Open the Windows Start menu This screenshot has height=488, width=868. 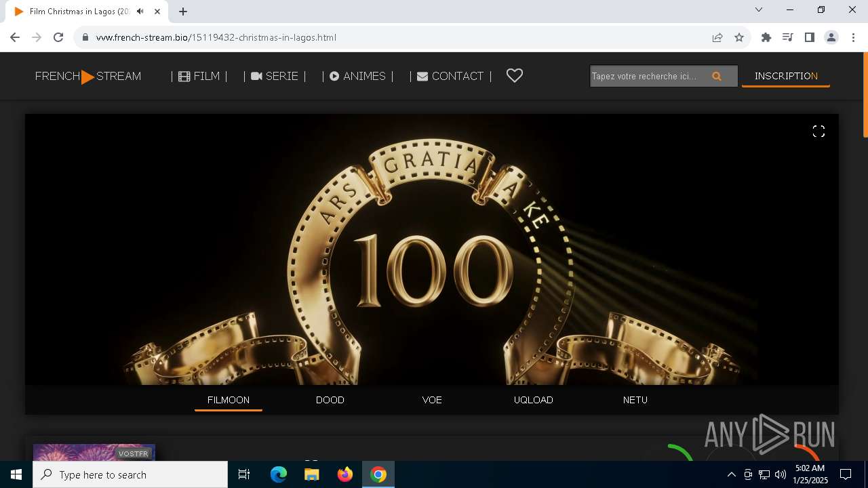[16, 474]
